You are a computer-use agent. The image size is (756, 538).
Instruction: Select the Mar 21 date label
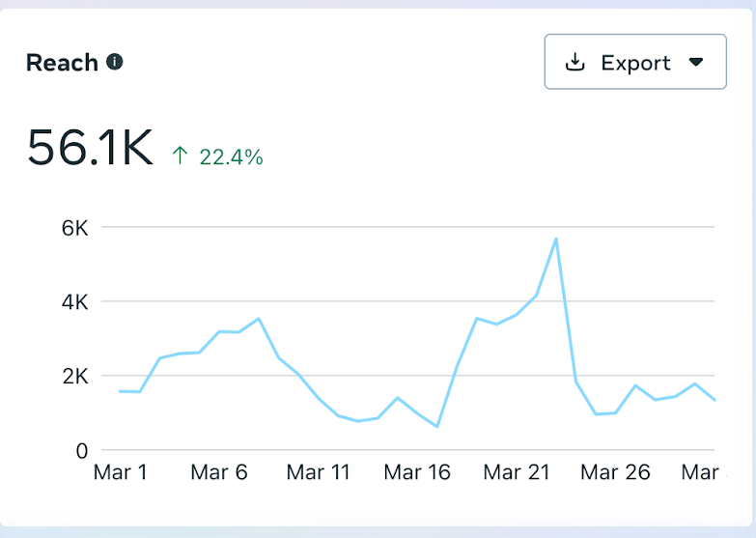[516, 472]
